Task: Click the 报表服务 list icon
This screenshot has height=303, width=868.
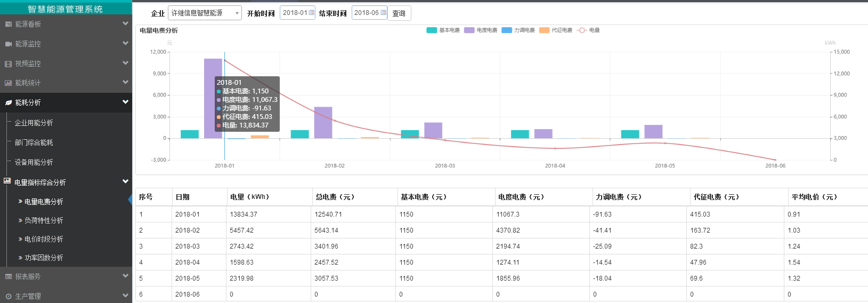Action: (x=8, y=276)
